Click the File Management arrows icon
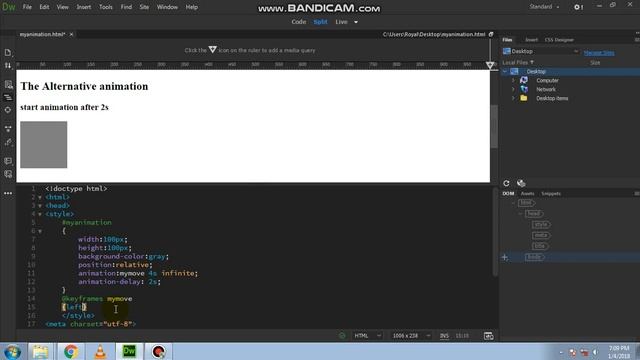 (x=8, y=65)
